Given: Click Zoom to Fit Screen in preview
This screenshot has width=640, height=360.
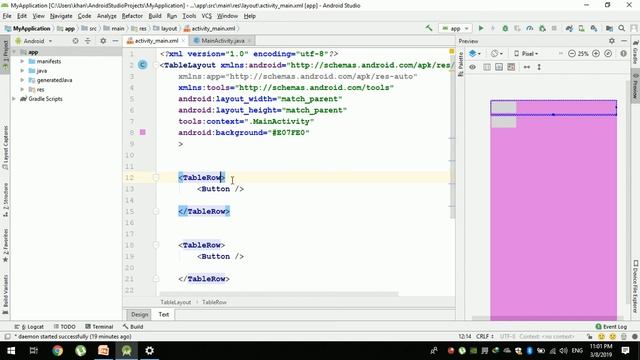Looking at the screenshot, I should tap(608, 53).
